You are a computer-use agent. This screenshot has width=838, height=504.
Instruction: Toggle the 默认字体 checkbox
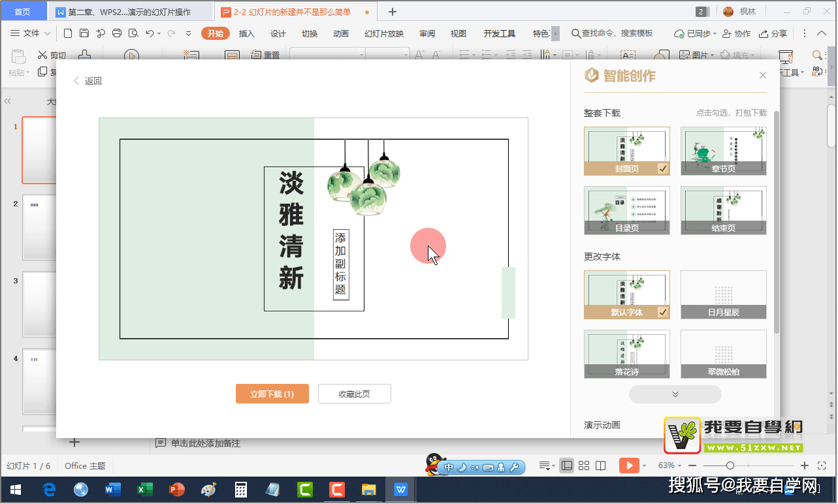click(663, 312)
